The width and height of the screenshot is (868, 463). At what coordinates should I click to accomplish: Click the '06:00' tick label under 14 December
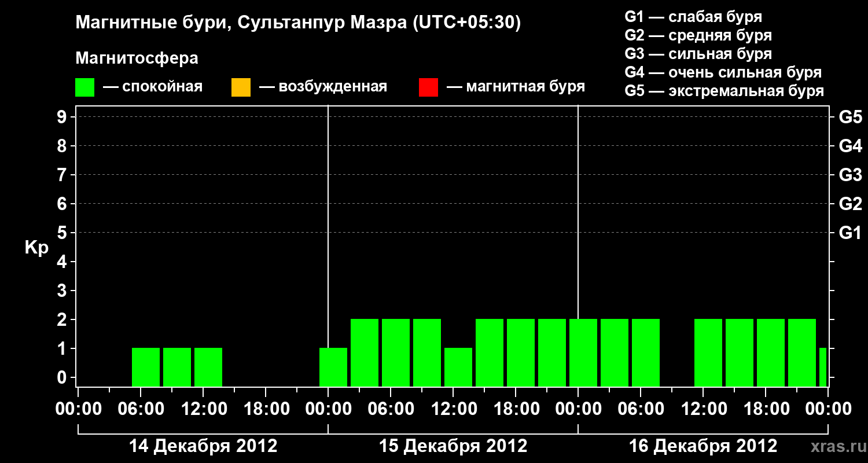click(x=141, y=409)
